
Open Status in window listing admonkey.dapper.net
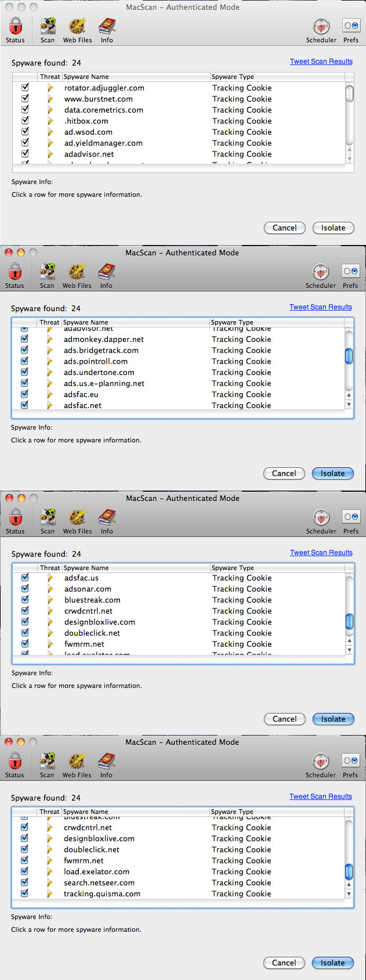tap(15, 276)
